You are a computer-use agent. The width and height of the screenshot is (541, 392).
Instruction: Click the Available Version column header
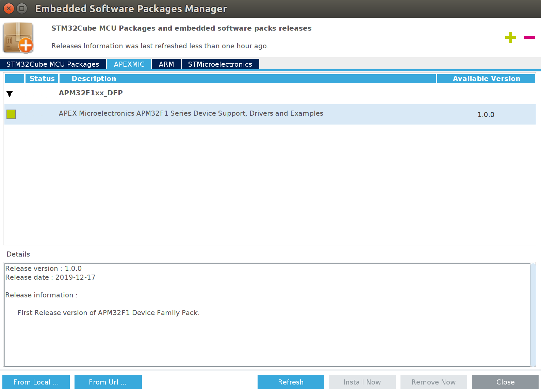(486, 79)
